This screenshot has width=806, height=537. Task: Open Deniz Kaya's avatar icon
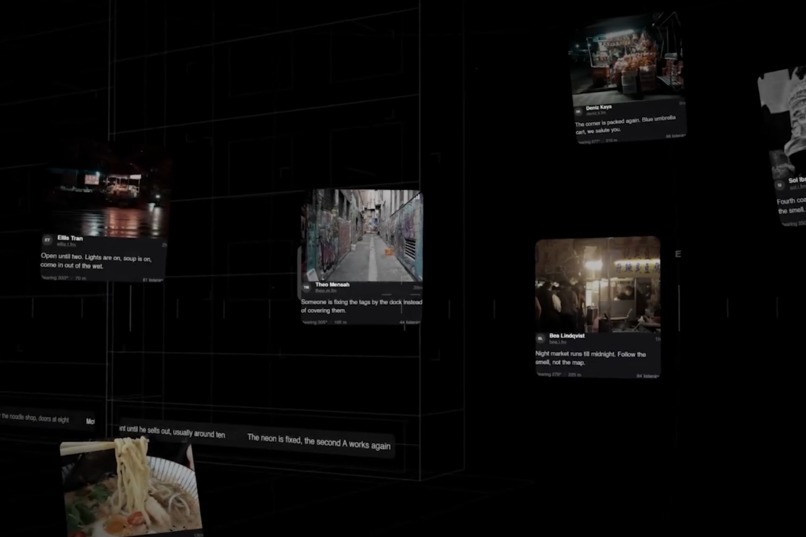pos(579,110)
